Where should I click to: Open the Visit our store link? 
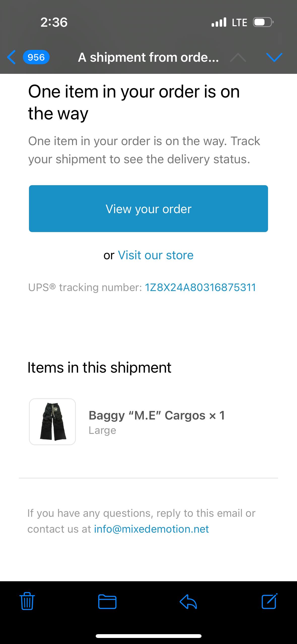[x=156, y=255]
